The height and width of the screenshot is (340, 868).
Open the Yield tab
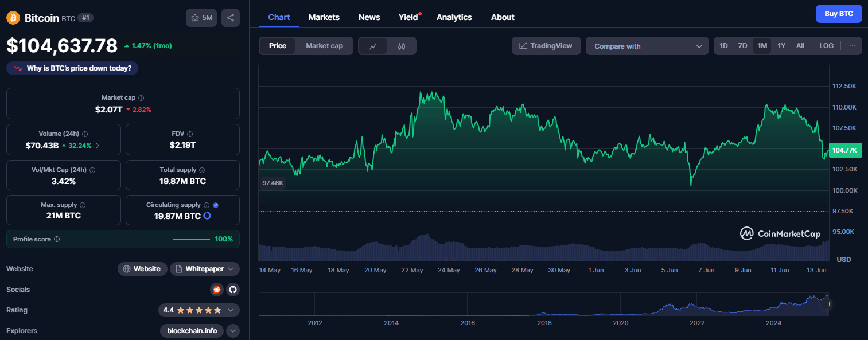pos(408,17)
